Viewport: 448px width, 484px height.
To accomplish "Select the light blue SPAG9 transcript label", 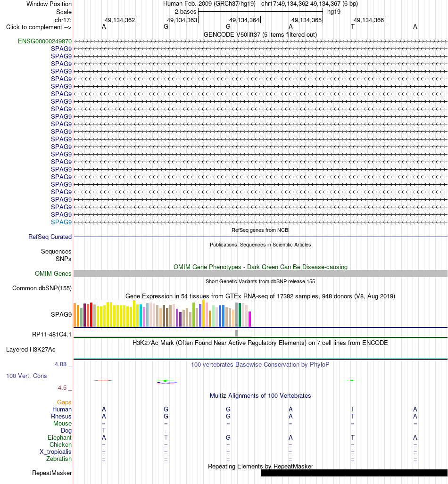I will 61,222.
